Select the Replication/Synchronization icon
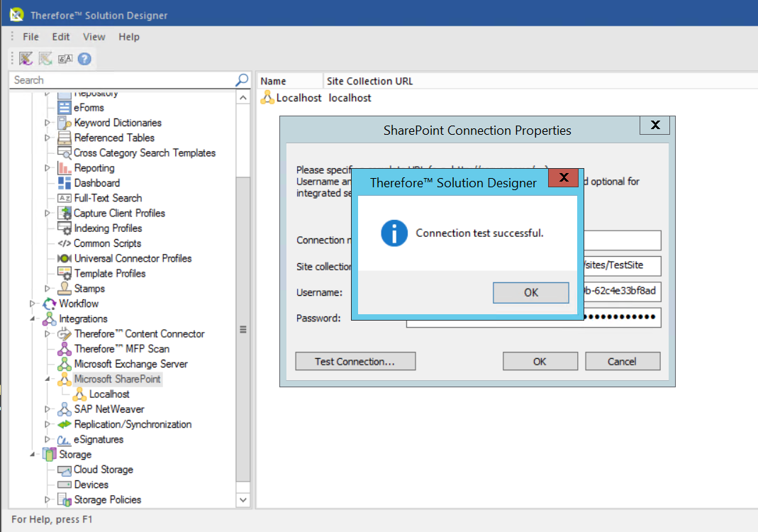 click(65, 424)
